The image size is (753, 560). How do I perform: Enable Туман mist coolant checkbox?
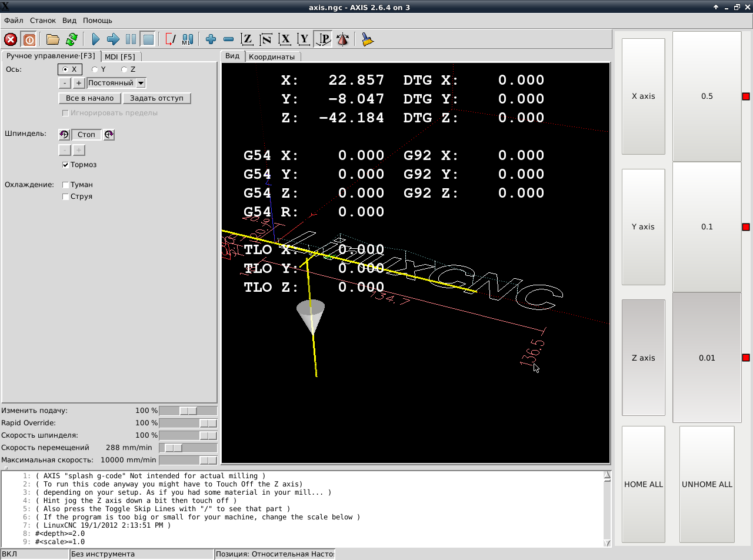point(65,185)
